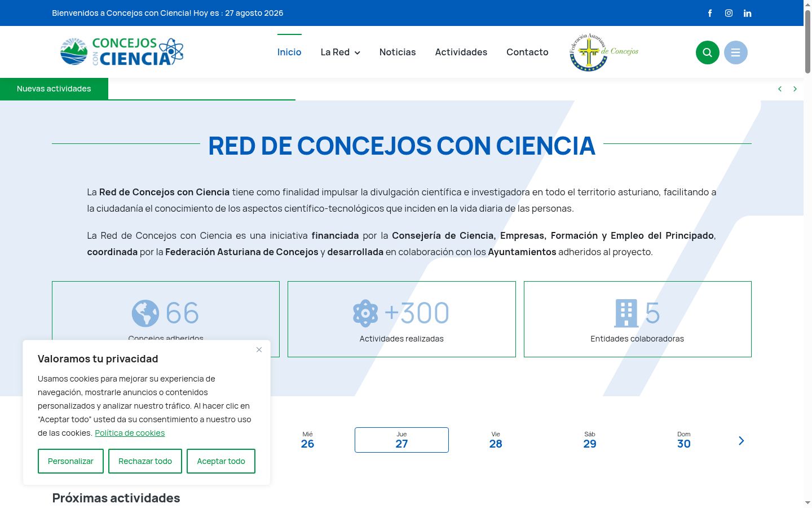
Task: Click Aceptar todo cookie button
Action: pyautogui.click(x=221, y=461)
